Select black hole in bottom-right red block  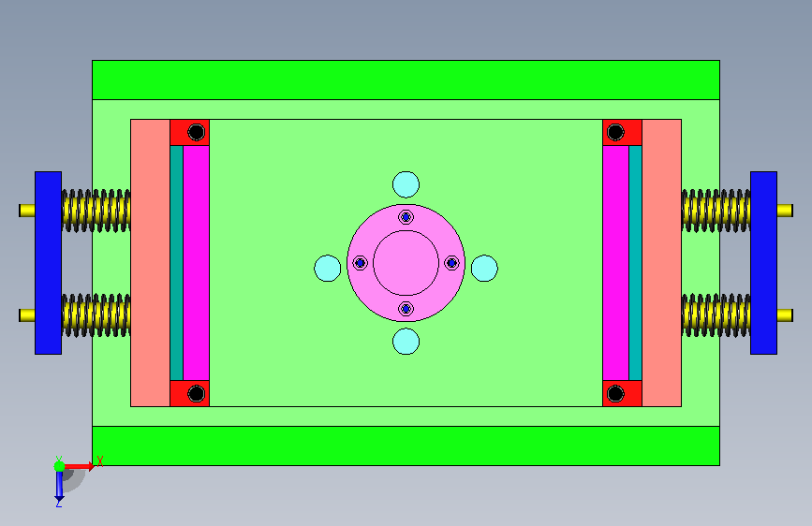pyautogui.click(x=615, y=394)
